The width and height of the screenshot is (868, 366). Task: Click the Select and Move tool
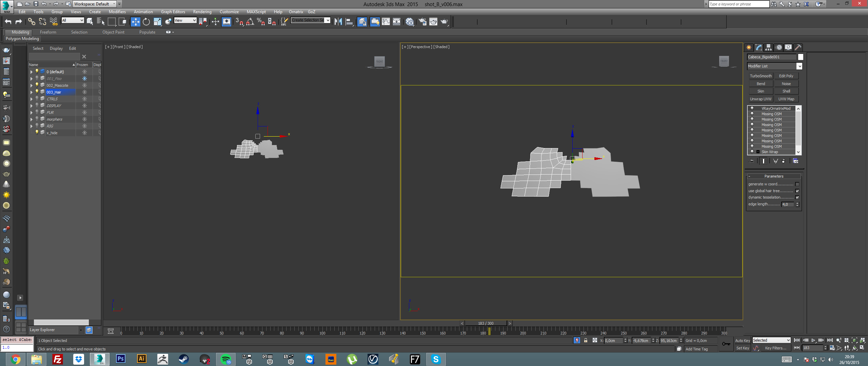(x=135, y=22)
